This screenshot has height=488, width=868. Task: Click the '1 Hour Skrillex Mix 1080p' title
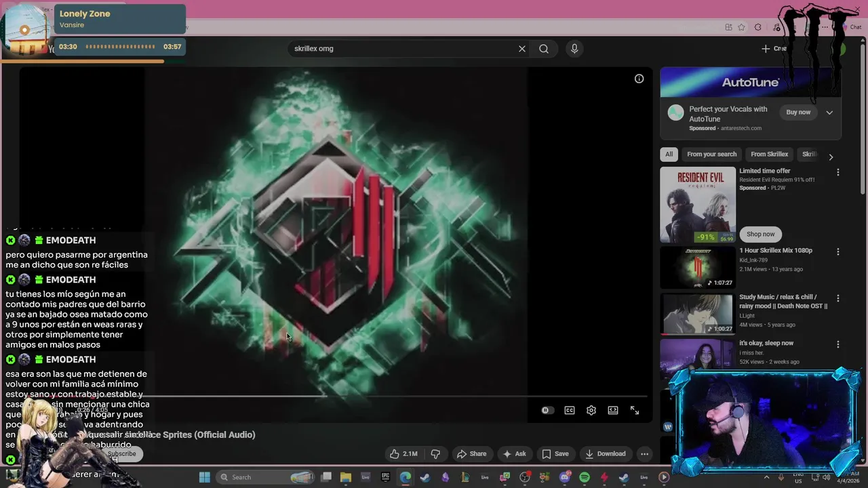click(776, 250)
